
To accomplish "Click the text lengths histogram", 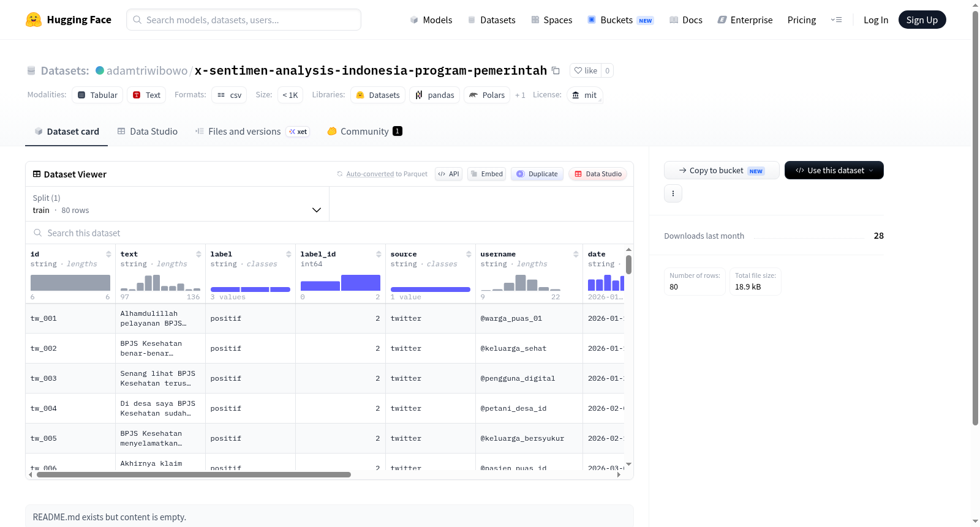I will coord(160,282).
